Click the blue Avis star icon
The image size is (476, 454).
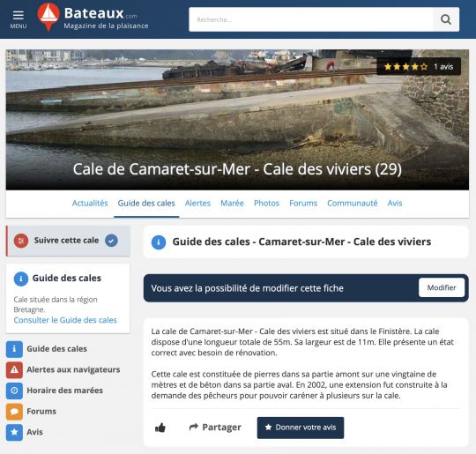point(14,432)
